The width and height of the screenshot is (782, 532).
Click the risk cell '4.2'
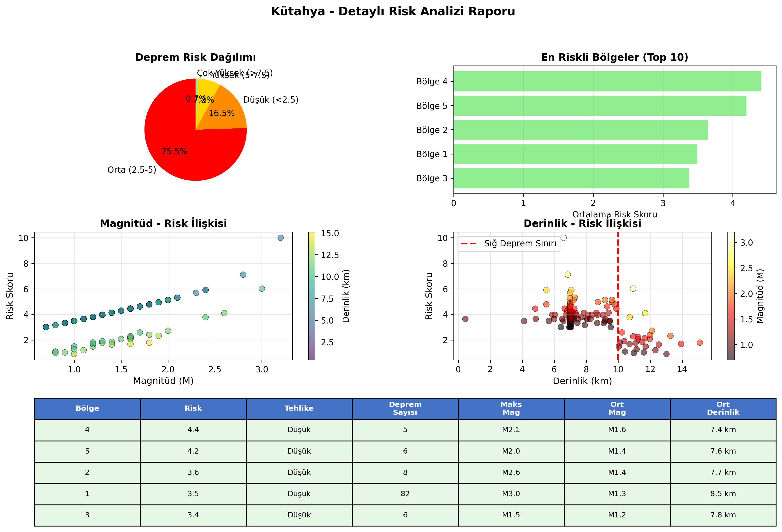click(x=193, y=451)
